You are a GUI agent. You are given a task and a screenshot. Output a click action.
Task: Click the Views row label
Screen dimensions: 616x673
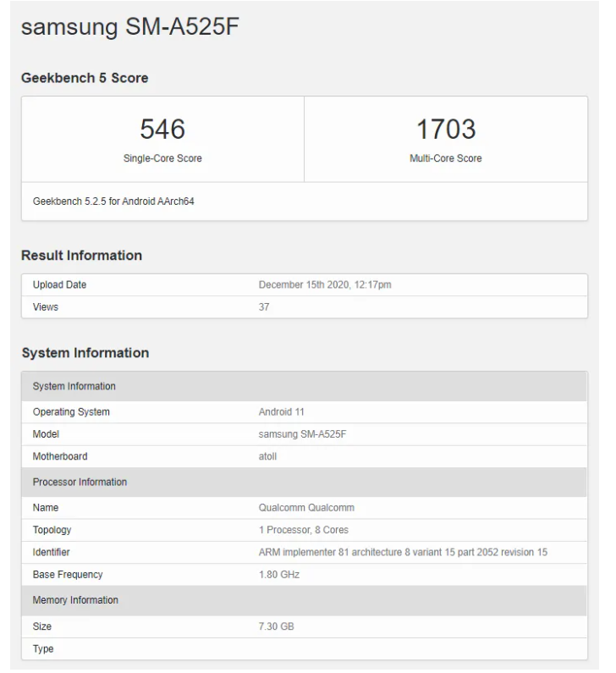click(x=46, y=307)
